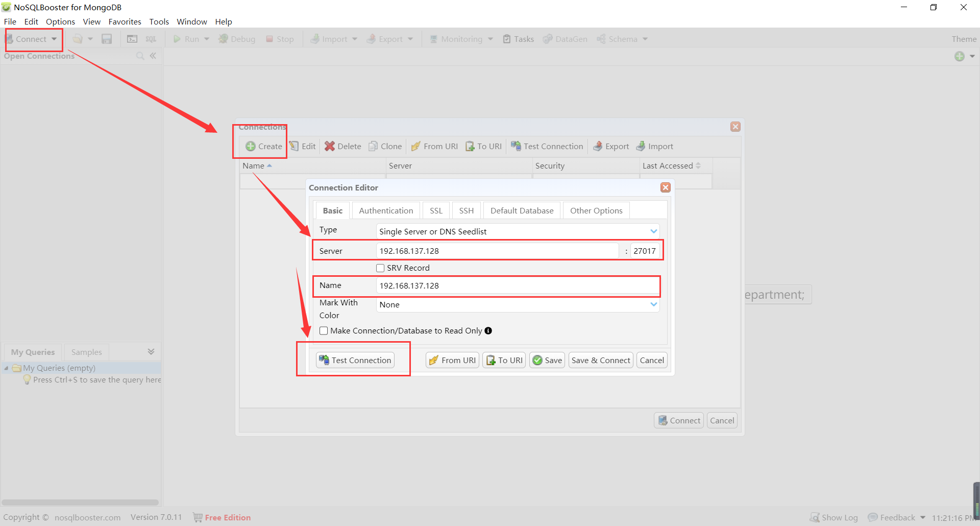Switch to the SSH tab
Viewport: 980px width, 526px height.
[x=466, y=210]
